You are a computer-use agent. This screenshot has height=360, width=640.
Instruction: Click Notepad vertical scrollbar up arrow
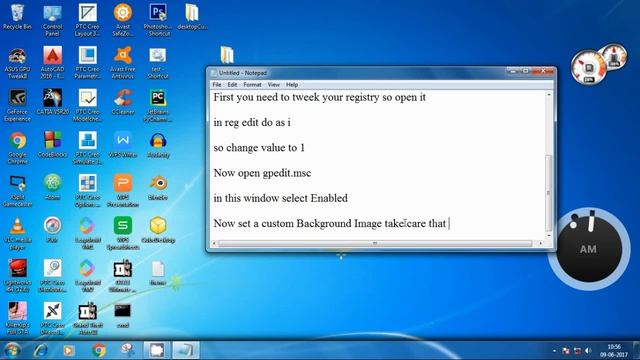click(x=549, y=95)
